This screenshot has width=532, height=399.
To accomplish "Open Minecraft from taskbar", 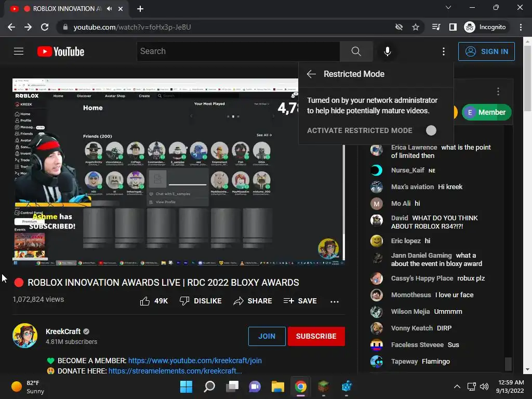I will click(324, 387).
